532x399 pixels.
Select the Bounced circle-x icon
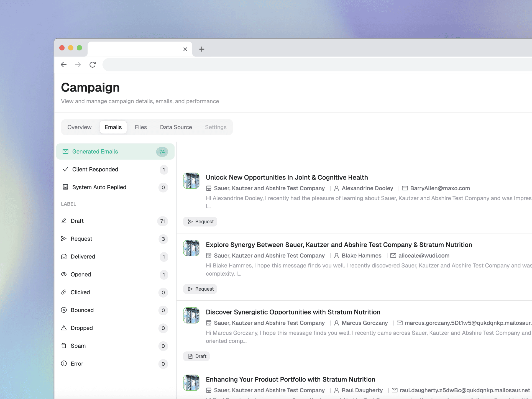64,310
